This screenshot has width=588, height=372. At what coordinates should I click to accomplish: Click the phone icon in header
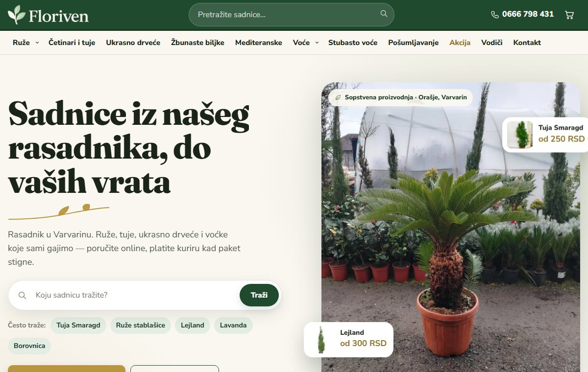(494, 15)
